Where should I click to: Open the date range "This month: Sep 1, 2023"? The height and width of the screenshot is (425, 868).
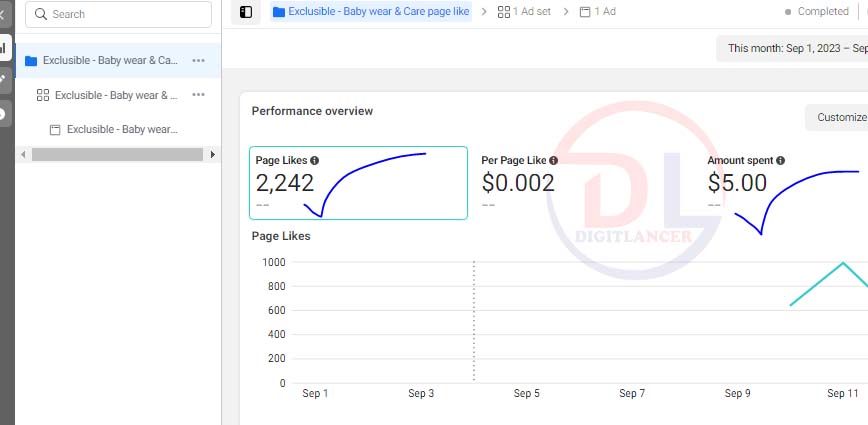tap(792, 48)
